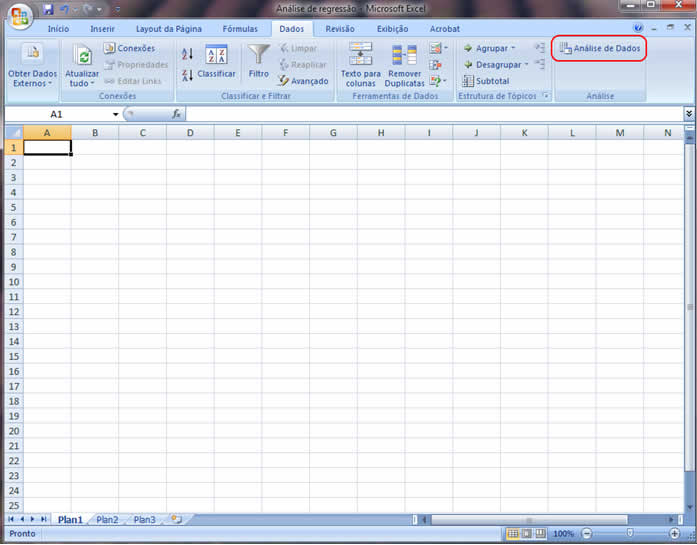
Task: Click inside the formula bar input
Action: pyautogui.click(x=430, y=115)
